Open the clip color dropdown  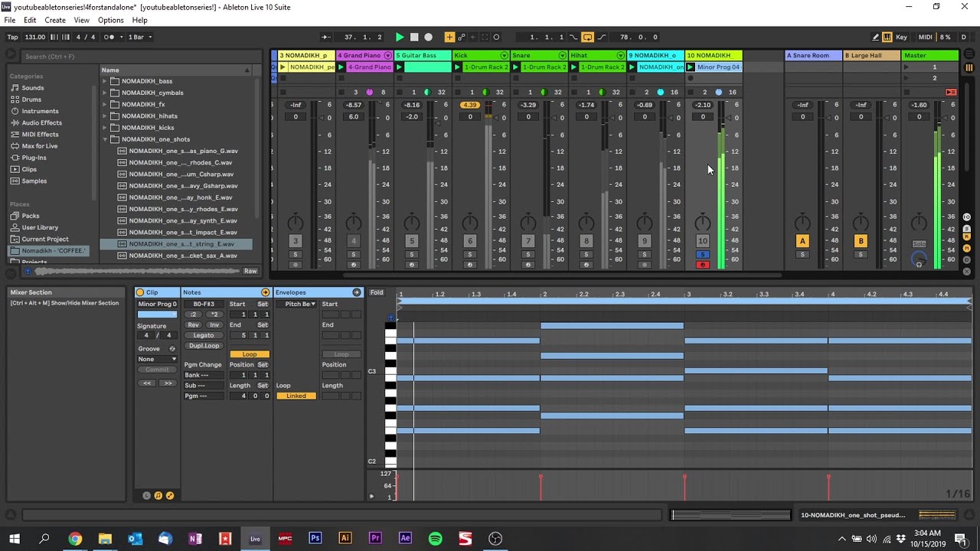point(157,314)
